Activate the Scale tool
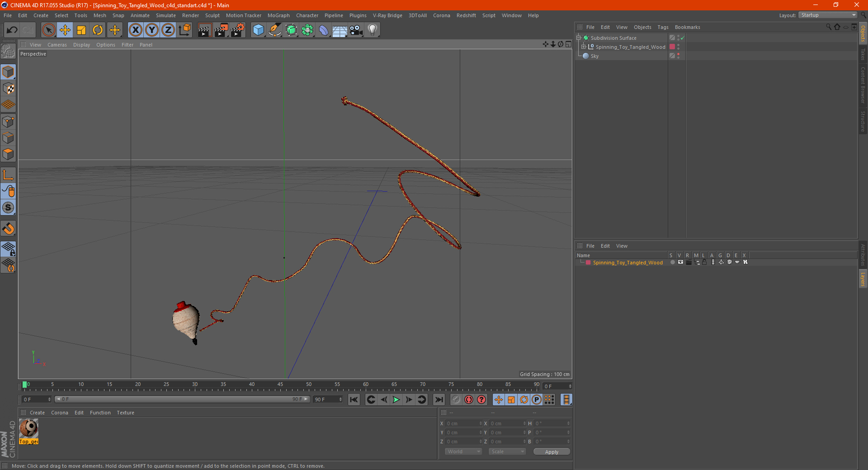 [81, 30]
